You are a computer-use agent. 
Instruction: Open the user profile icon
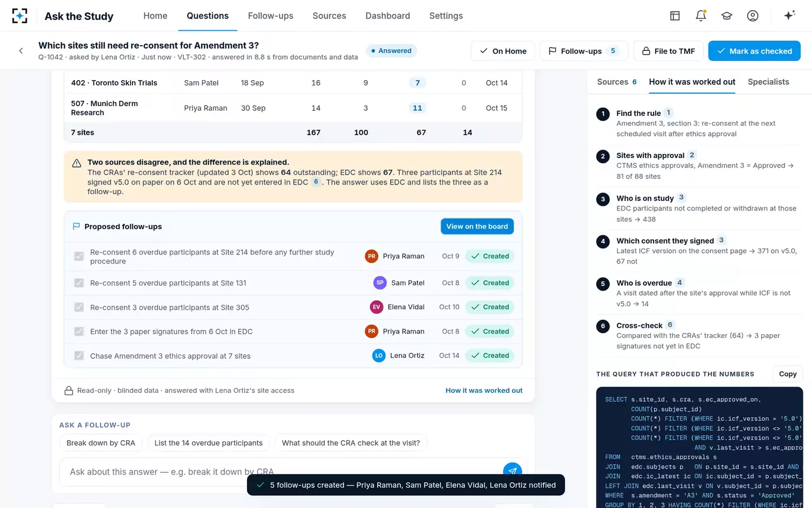coord(753,16)
